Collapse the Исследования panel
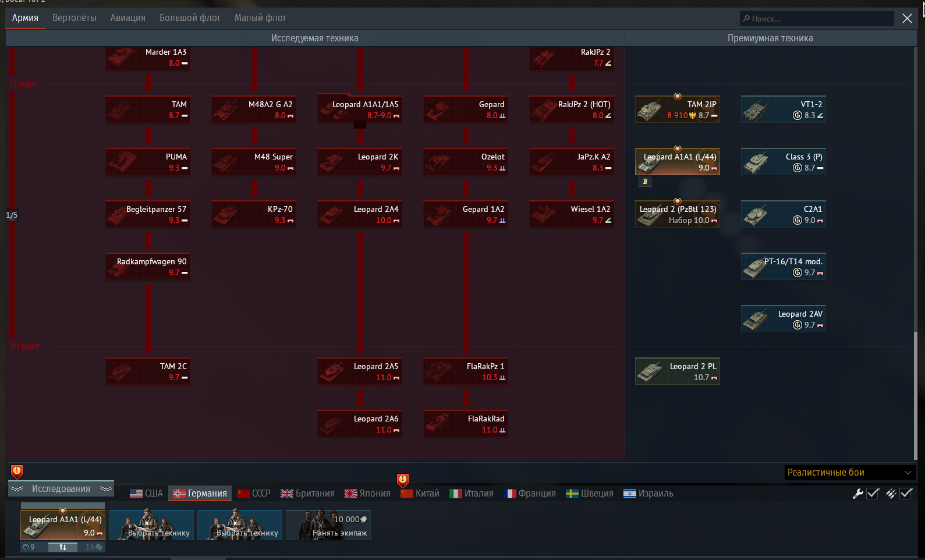Image resolution: width=925 pixels, height=560 pixels. [61, 489]
